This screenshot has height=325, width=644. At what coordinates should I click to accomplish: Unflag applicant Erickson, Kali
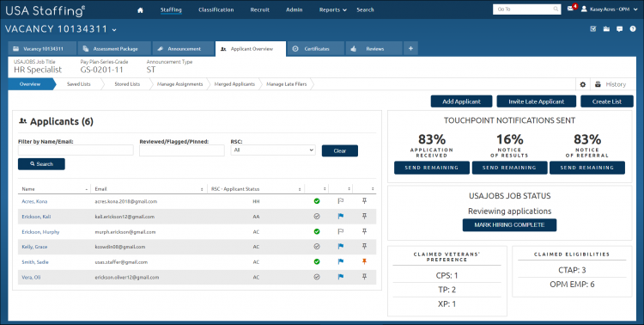click(341, 216)
